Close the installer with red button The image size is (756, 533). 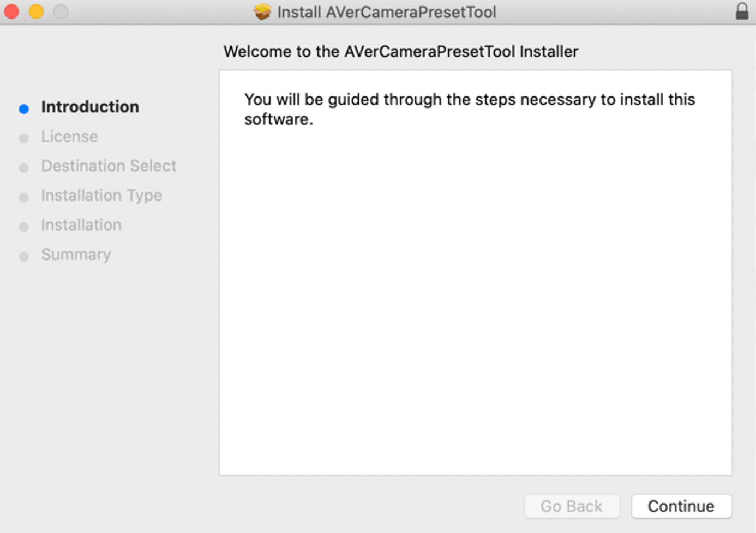click(11, 11)
